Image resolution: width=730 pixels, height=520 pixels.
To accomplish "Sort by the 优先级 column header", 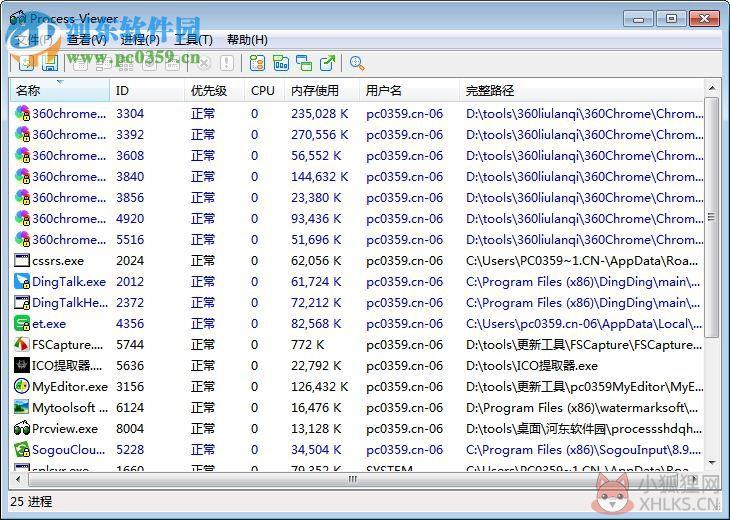I will [215, 90].
